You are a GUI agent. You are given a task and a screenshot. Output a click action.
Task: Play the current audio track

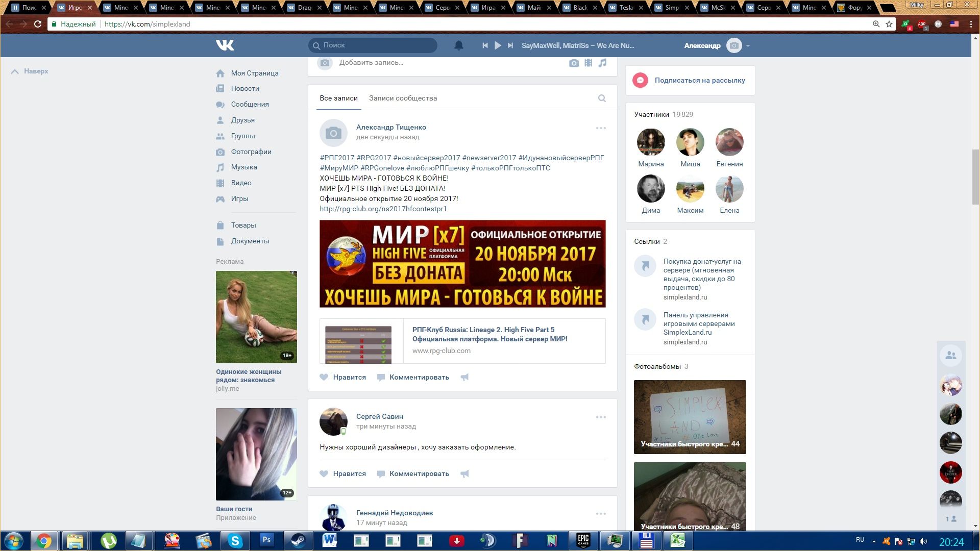(498, 45)
